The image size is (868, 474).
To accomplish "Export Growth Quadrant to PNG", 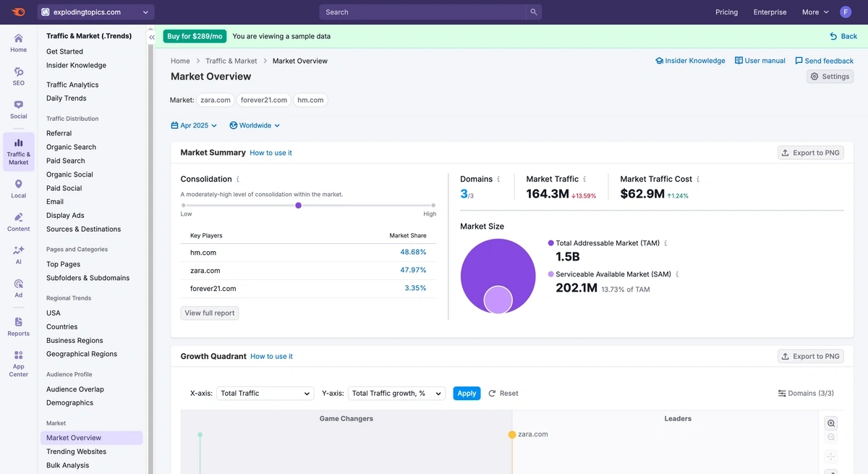I will click(810, 356).
